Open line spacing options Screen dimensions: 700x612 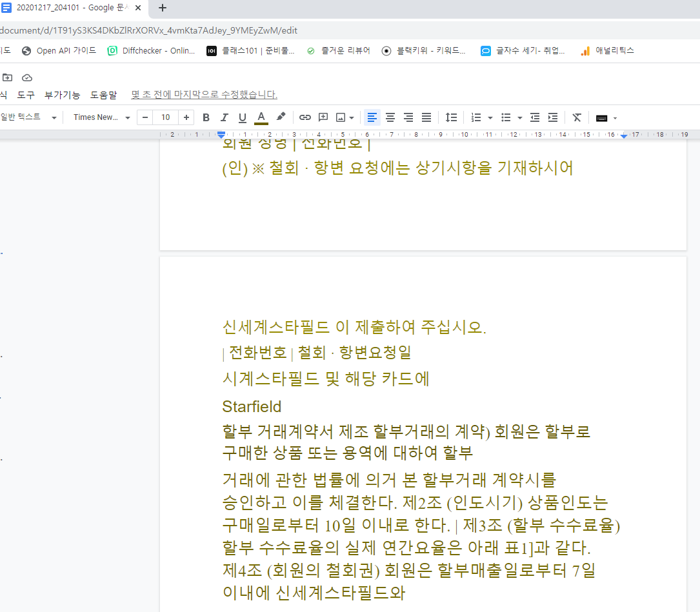point(452,117)
